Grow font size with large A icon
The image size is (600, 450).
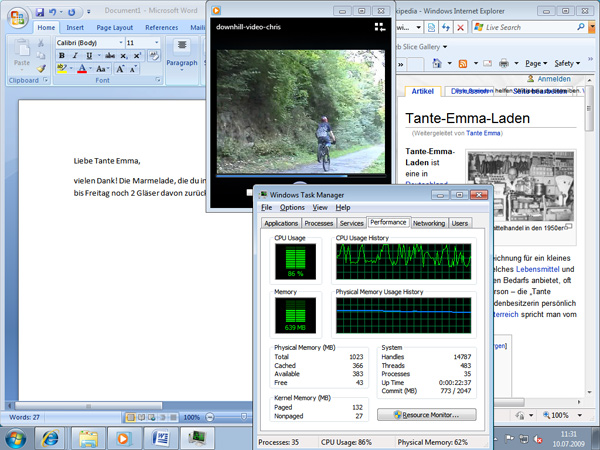click(x=120, y=69)
